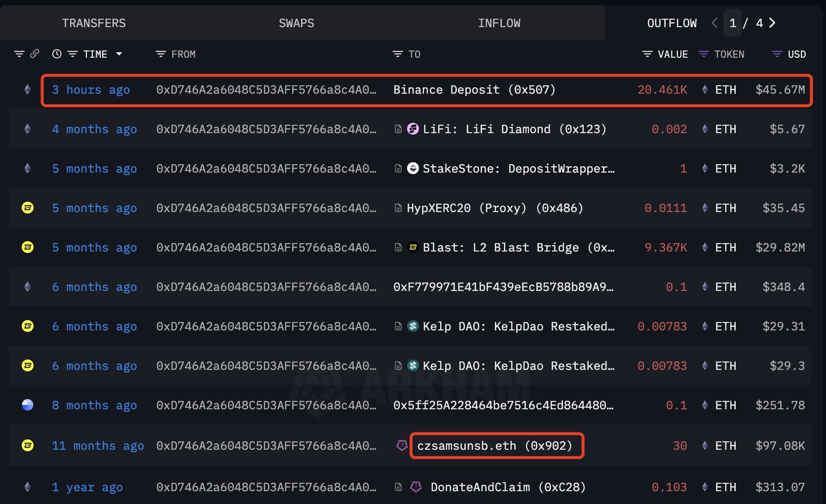Screen dimensions: 826x504
Task: Click the contract icon beside HypXERC20
Action: pyautogui.click(x=398, y=208)
